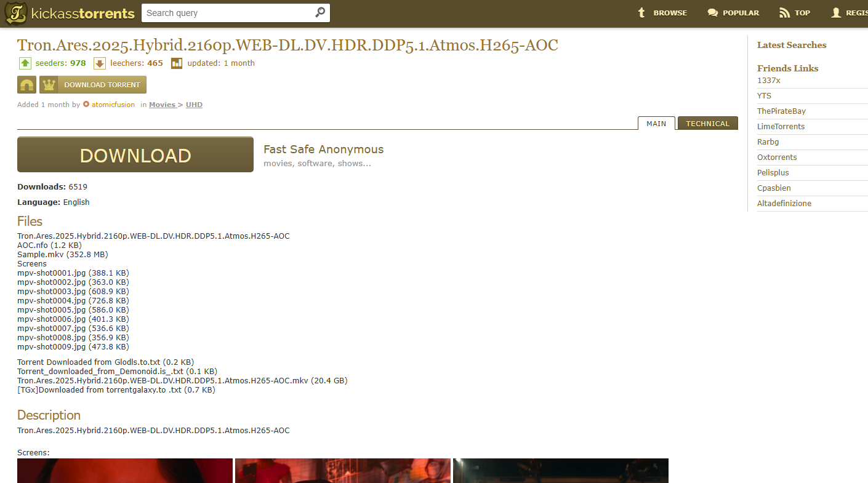
Task: Open the Popular menu item
Action: point(733,13)
